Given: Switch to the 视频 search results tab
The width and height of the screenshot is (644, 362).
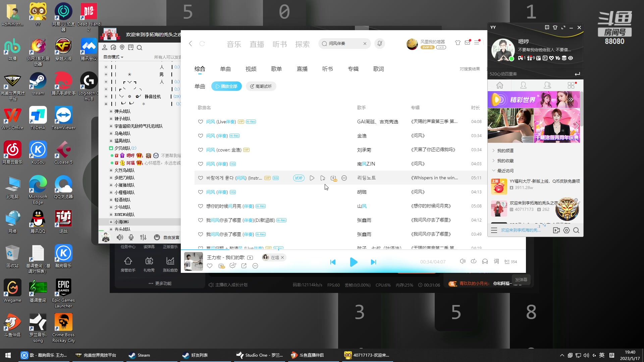Looking at the screenshot, I should (x=251, y=69).
